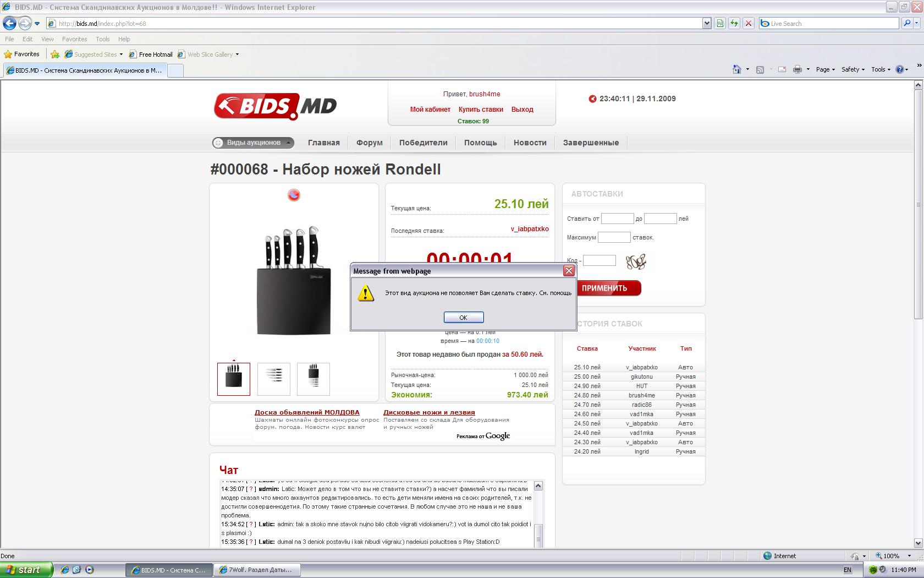
Task: Click the blue Help question icon
Action: coord(900,69)
